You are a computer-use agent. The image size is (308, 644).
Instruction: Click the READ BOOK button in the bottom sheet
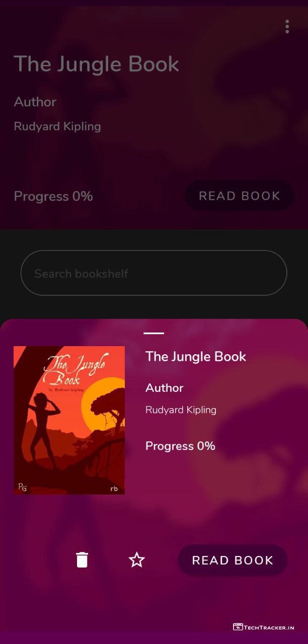(233, 560)
